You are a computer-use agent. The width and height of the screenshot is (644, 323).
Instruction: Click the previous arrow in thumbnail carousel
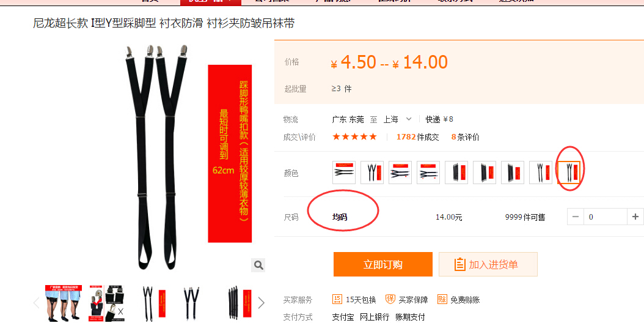click(x=36, y=303)
